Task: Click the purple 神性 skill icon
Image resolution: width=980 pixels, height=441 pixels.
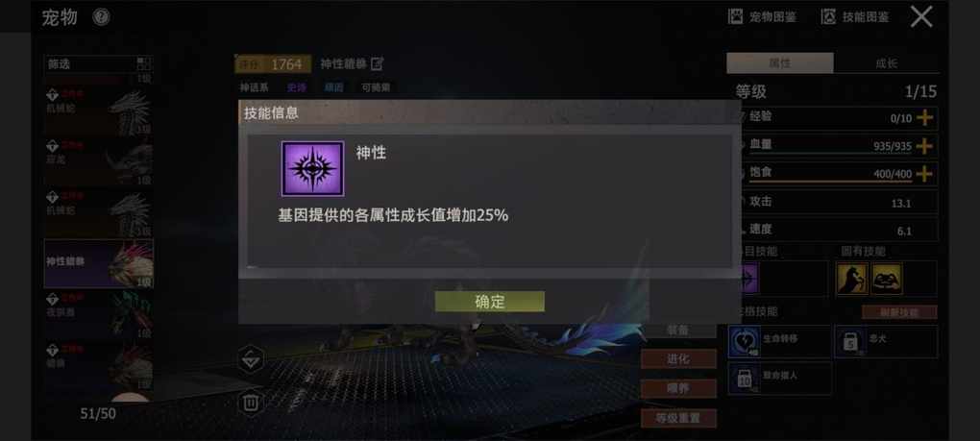Action: click(x=312, y=169)
